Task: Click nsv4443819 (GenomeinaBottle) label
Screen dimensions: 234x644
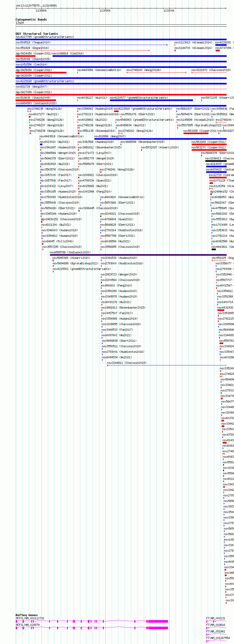Action: tap(62, 136)
